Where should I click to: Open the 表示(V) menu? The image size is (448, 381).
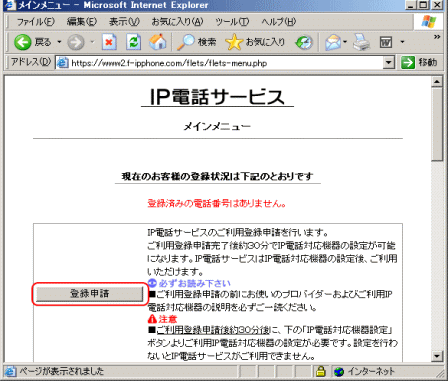[x=124, y=22]
